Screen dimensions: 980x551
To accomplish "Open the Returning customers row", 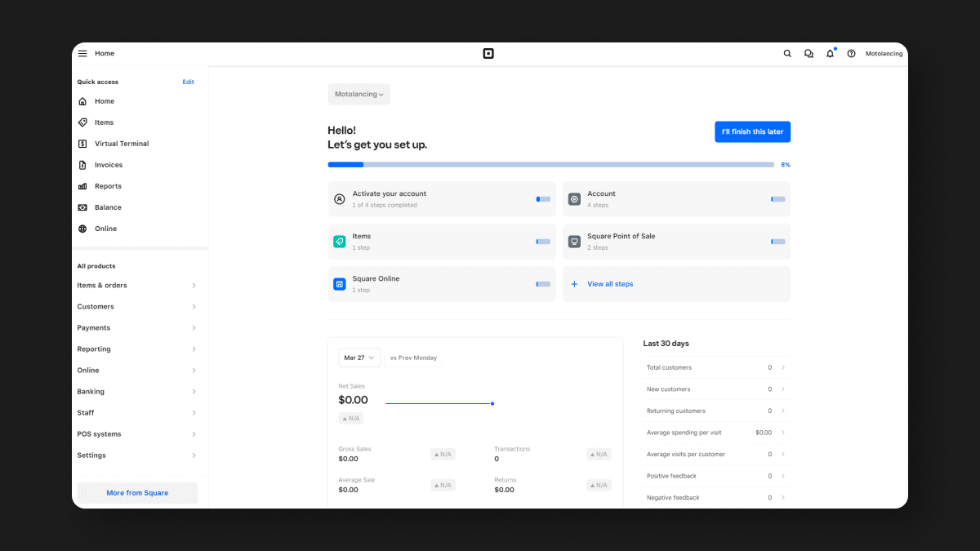I will [717, 411].
